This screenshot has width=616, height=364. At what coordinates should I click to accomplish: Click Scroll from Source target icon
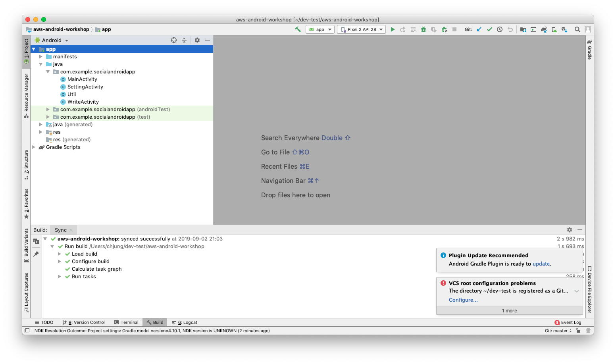(x=174, y=40)
